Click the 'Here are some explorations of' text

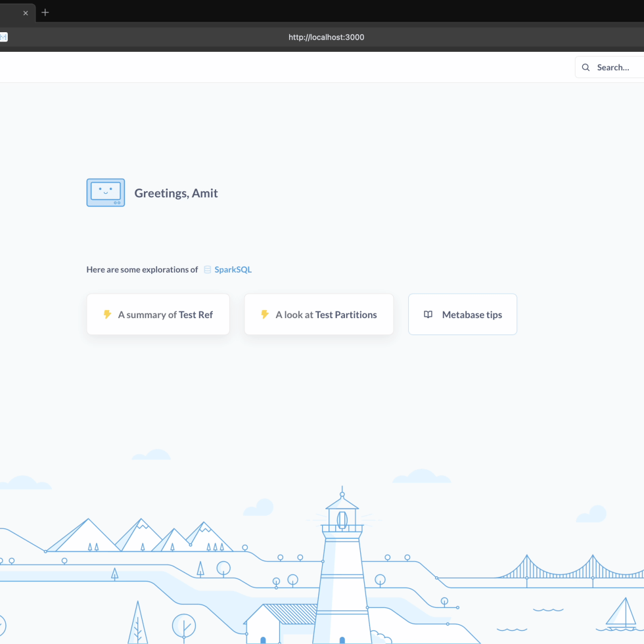(142, 269)
